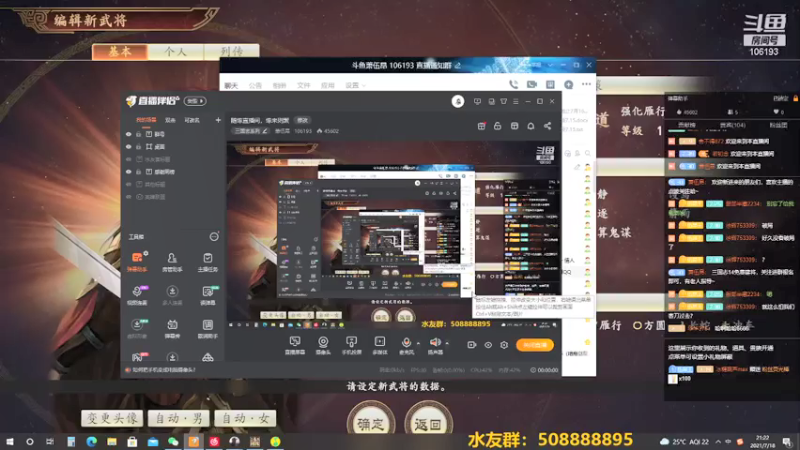Open the 房管助手 tool icon
The image size is (800, 450).
[x=172, y=261]
